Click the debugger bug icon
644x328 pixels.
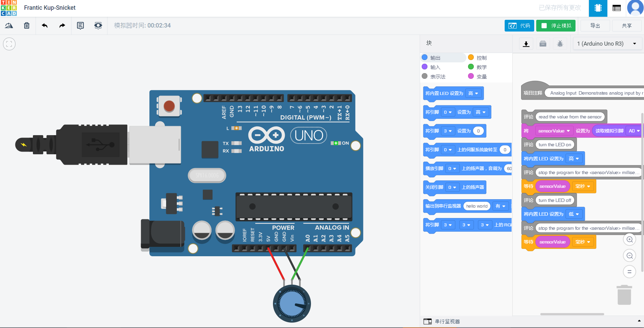(560, 44)
